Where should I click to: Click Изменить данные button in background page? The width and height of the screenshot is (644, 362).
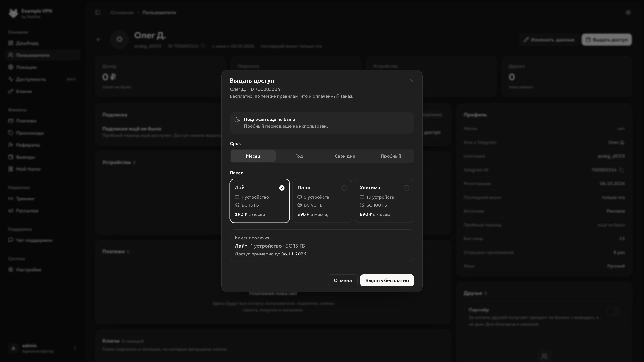pos(549,40)
